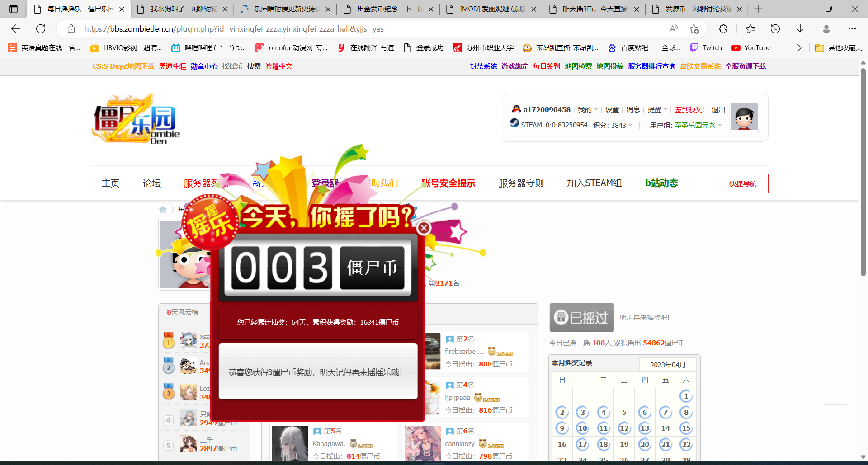Switch to the 昨天摇3币 tab
The width and height of the screenshot is (868, 465).
[594, 9]
